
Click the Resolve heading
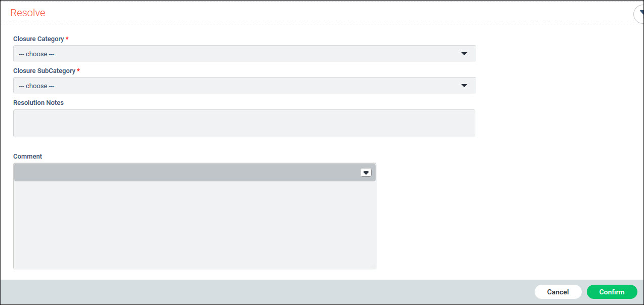28,13
